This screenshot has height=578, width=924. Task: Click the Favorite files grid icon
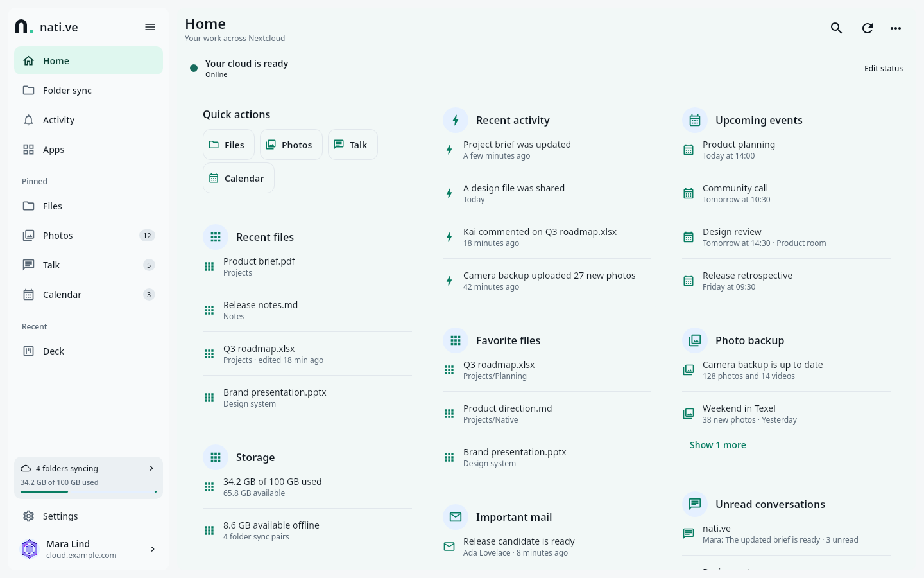click(456, 340)
